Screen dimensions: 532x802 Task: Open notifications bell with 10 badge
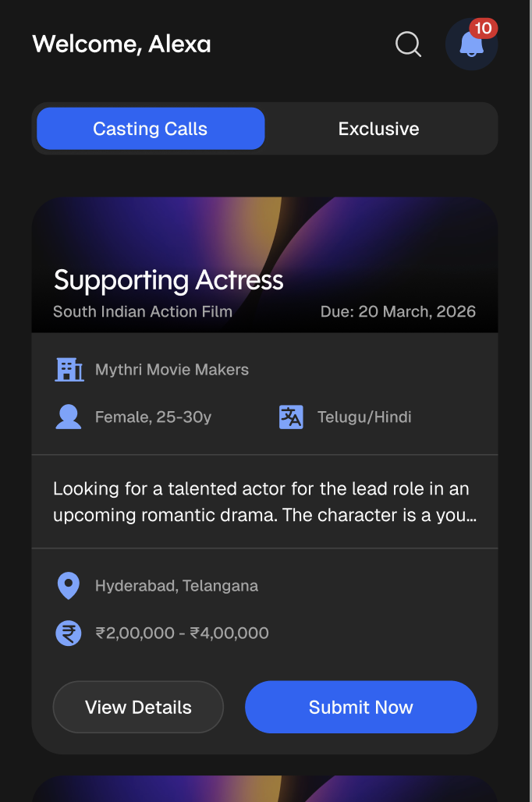pyautogui.click(x=471, y=44)
